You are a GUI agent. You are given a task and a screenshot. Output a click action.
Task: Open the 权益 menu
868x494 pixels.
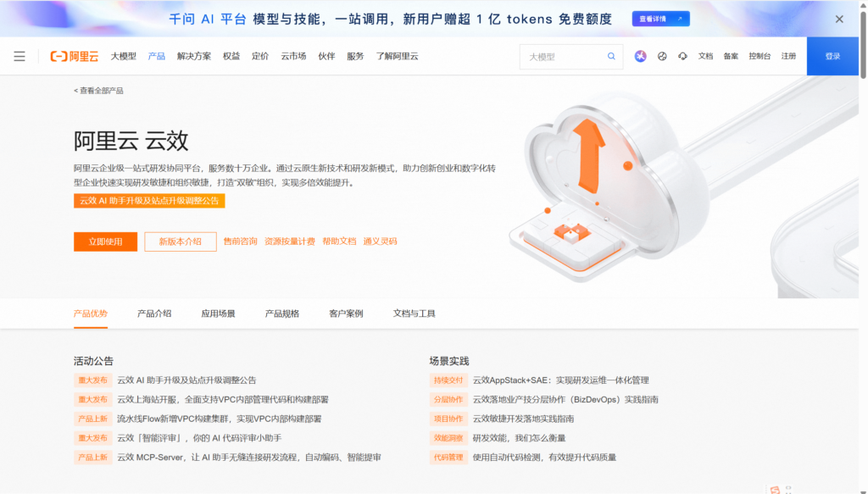coord(231,57)
